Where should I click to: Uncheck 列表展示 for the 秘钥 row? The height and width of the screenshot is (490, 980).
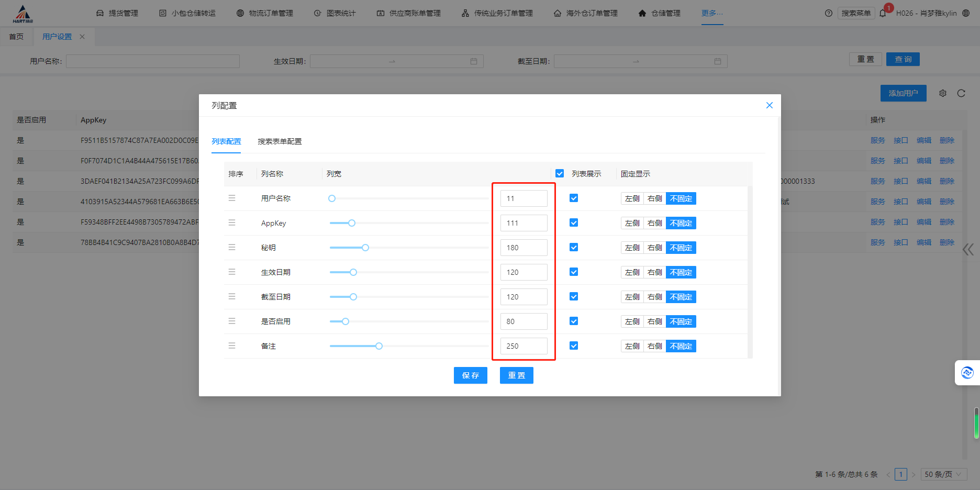point(574,247)
